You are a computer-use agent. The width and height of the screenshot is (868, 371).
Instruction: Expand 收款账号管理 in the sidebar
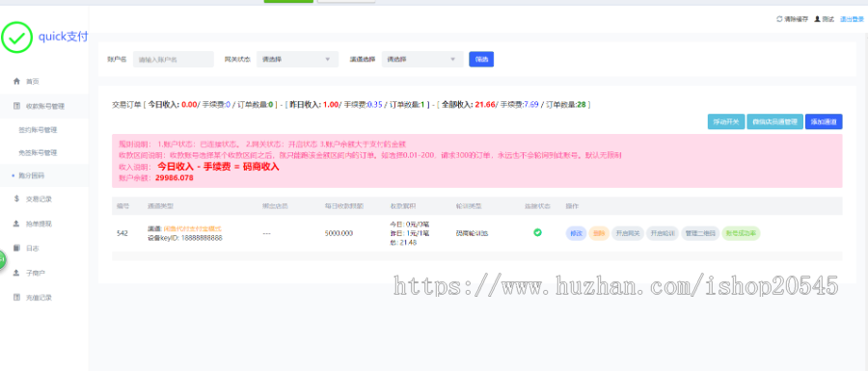pyautogui.click(x=44, y=106)
